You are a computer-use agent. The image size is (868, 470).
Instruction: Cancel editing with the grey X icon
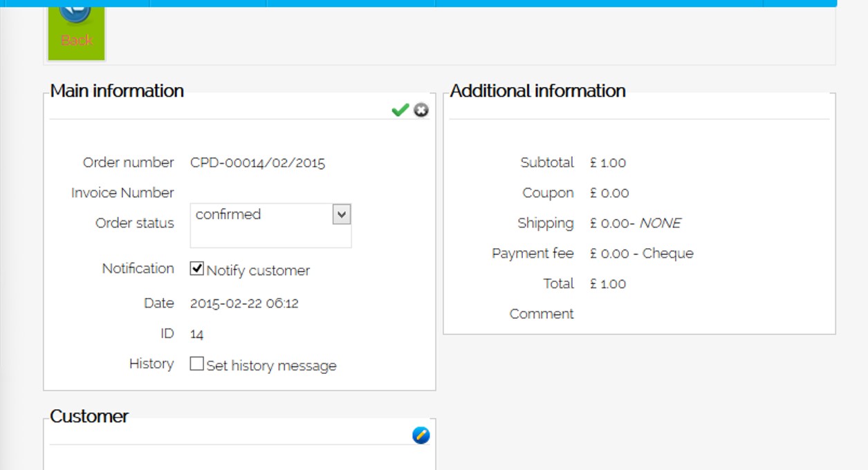tap(421, 110)
